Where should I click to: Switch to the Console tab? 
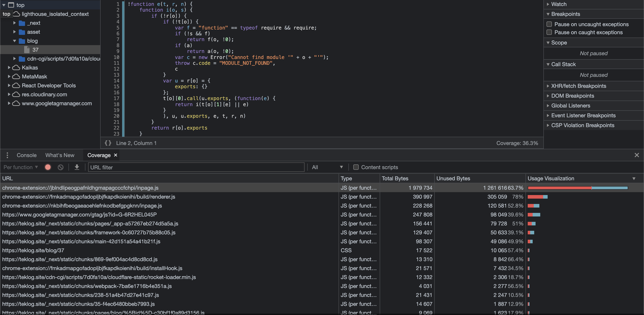tap(27, 155)
